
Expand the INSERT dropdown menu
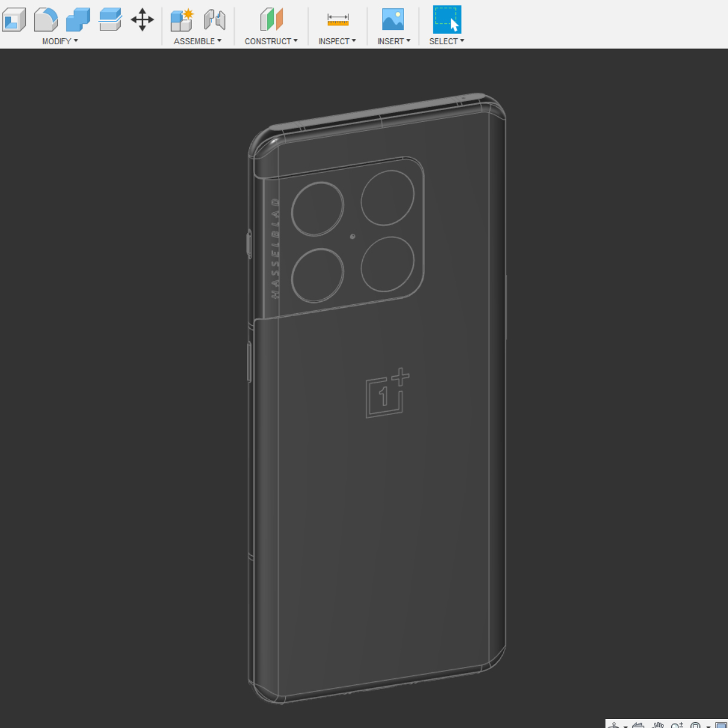(394, 41)
